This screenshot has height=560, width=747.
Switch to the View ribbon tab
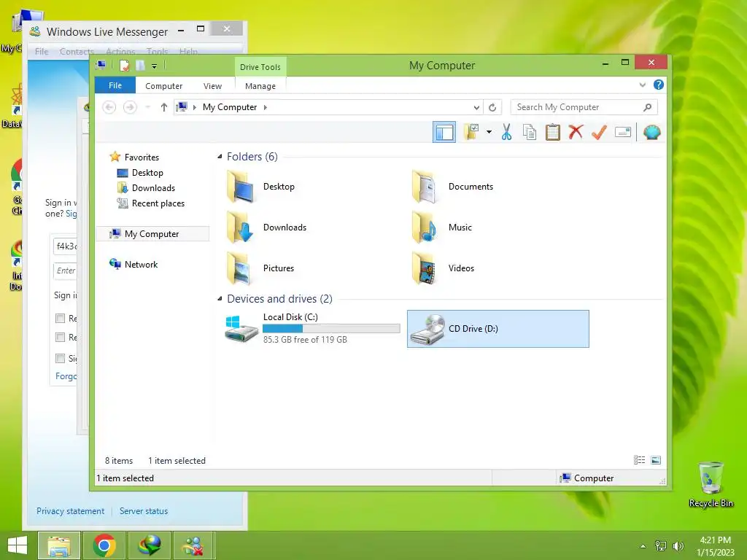tap(212, 86)
